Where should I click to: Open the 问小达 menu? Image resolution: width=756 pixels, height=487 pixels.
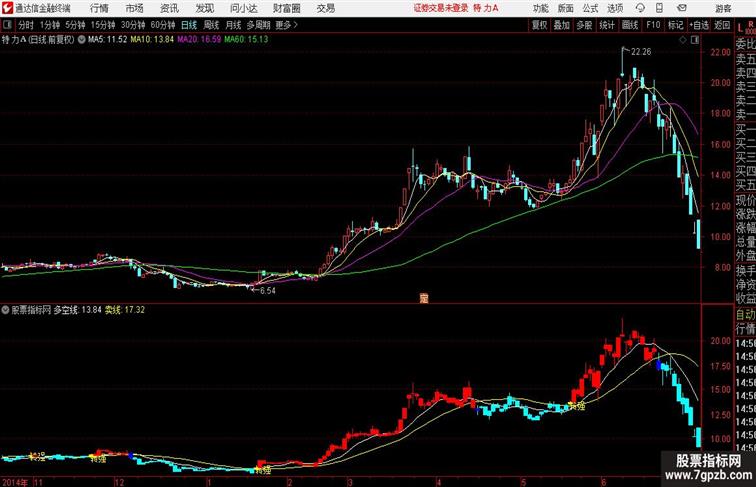coord(244,8)
